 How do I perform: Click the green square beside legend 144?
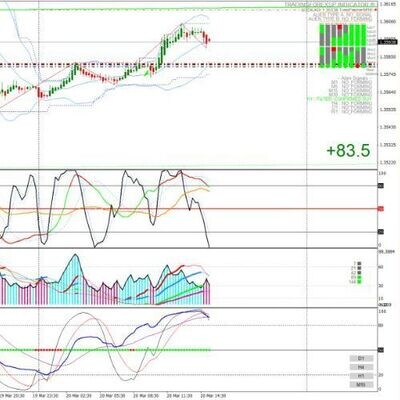(359, 282)
